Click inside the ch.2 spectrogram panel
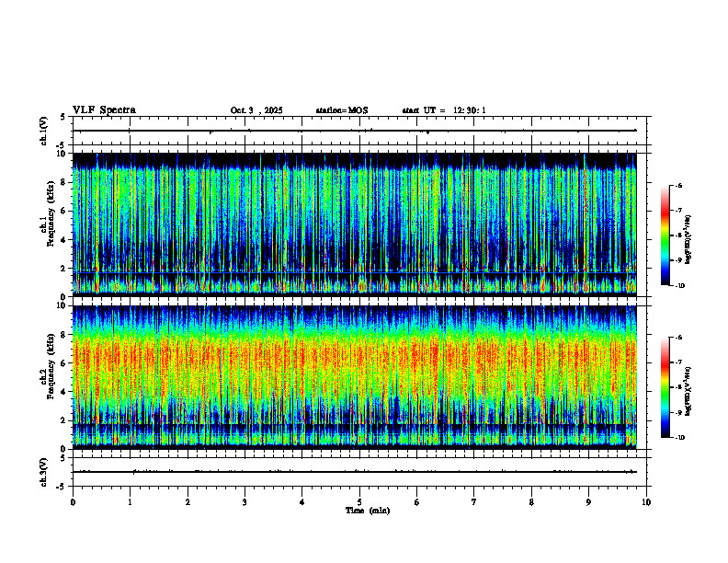This screenshot has width=728, height=563. (x=355, y=377)
